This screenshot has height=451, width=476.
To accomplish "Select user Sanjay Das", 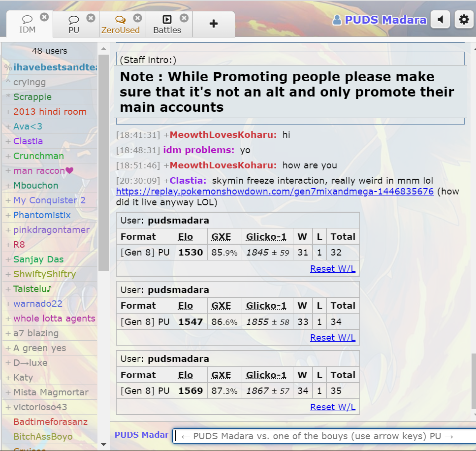I will (x=50, y=259).
